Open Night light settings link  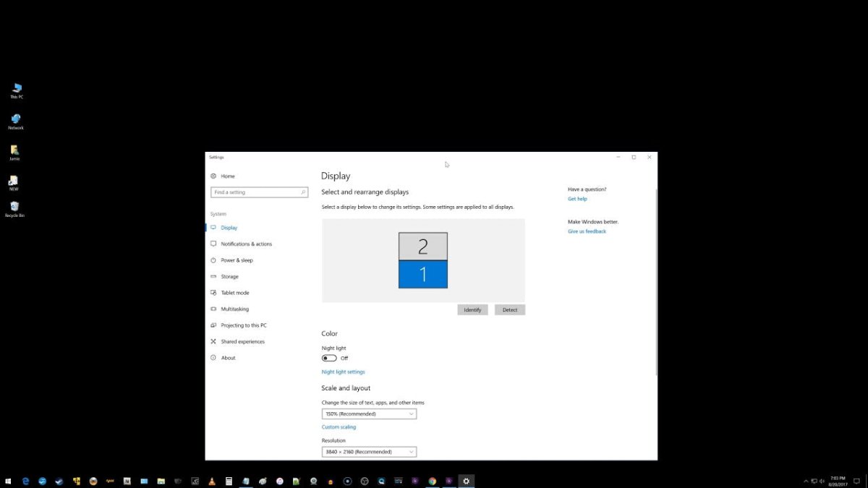point(343,371)
